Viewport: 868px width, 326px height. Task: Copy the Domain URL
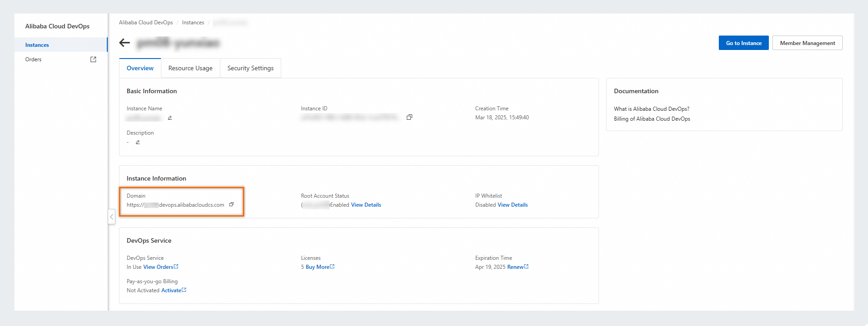click(x=231, y=204)
